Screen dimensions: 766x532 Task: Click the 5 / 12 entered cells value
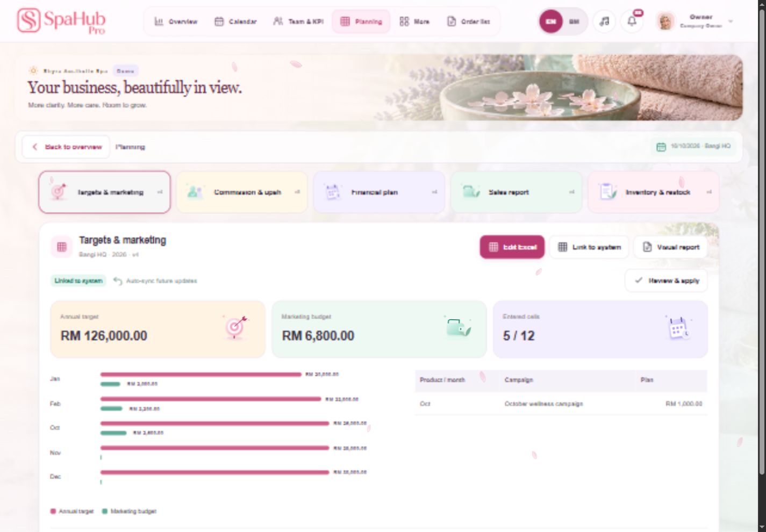point(519,336)
